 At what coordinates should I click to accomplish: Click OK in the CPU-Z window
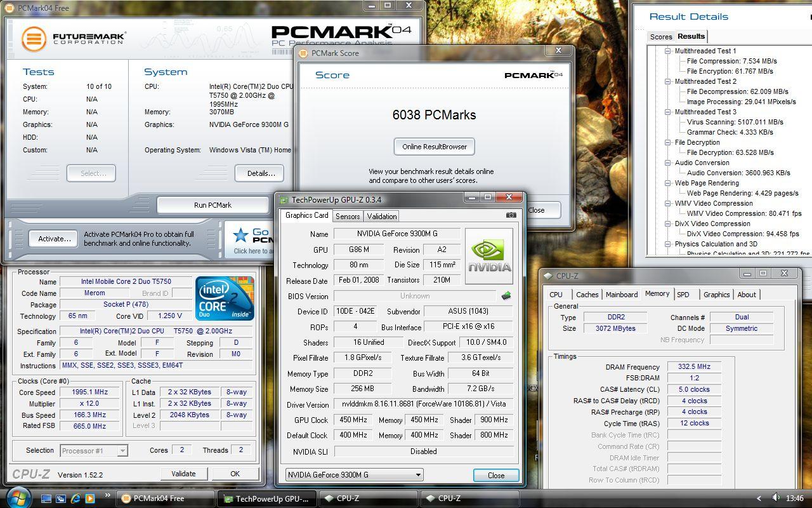[235, 474]
